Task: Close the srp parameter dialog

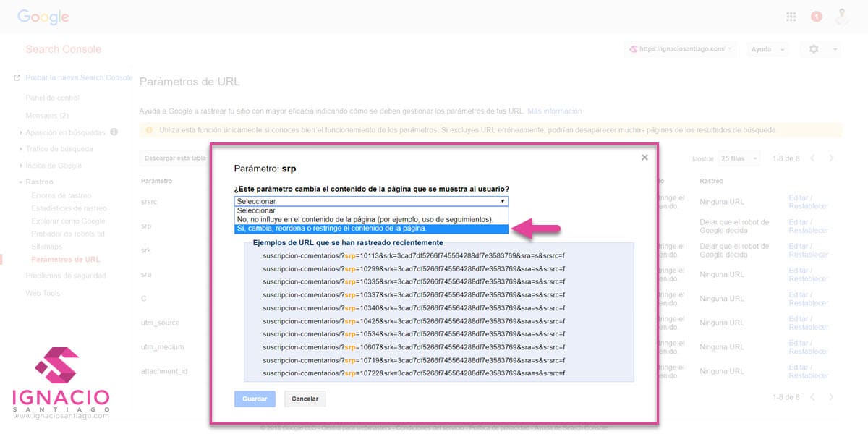Action: [x=644, y=157]
